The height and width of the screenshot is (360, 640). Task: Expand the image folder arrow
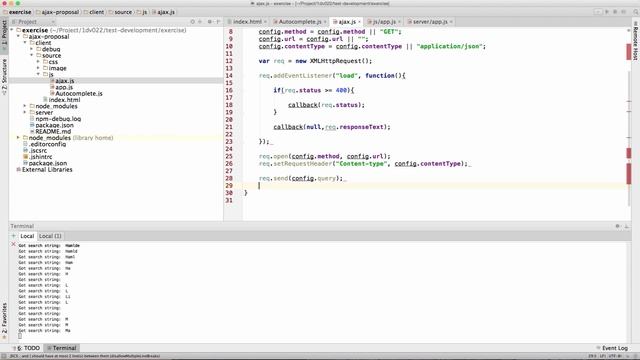click(38, 68)
